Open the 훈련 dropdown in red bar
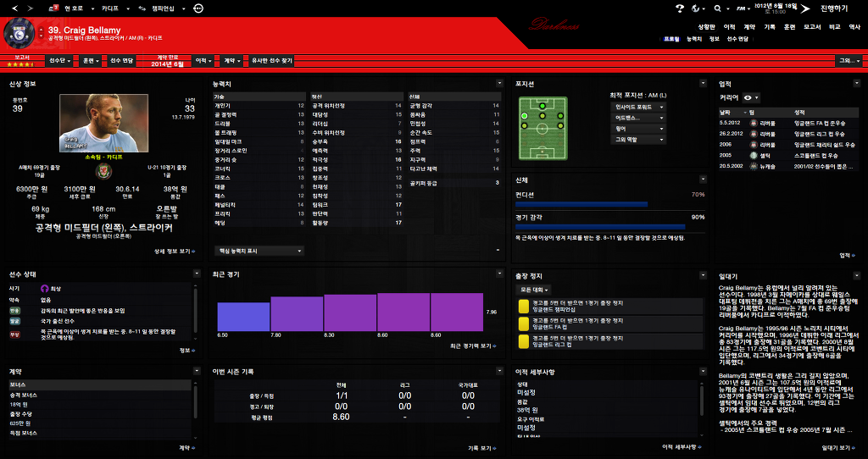868x459 pixels. 91,61
